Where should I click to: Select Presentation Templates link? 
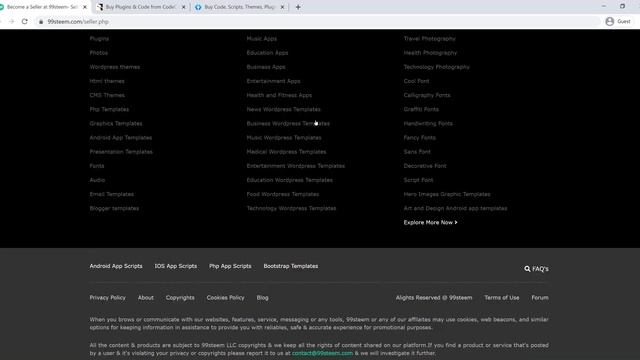(x=121, y=152)
